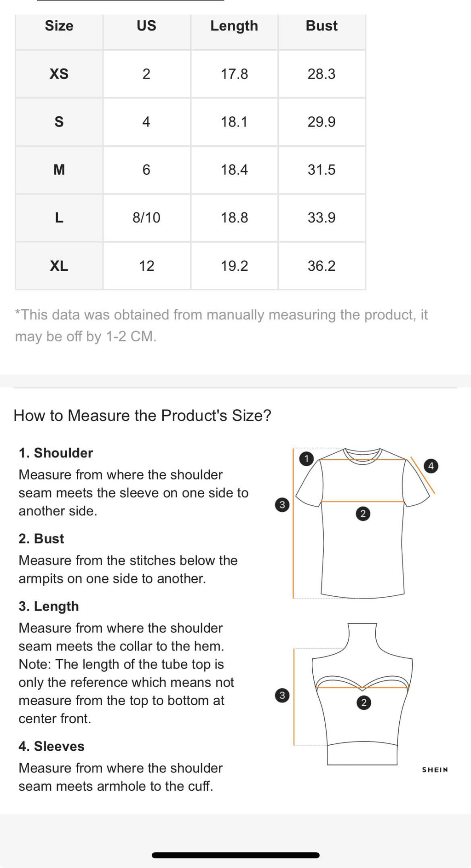
Task: Click the US column header
Action: point(146,26)
